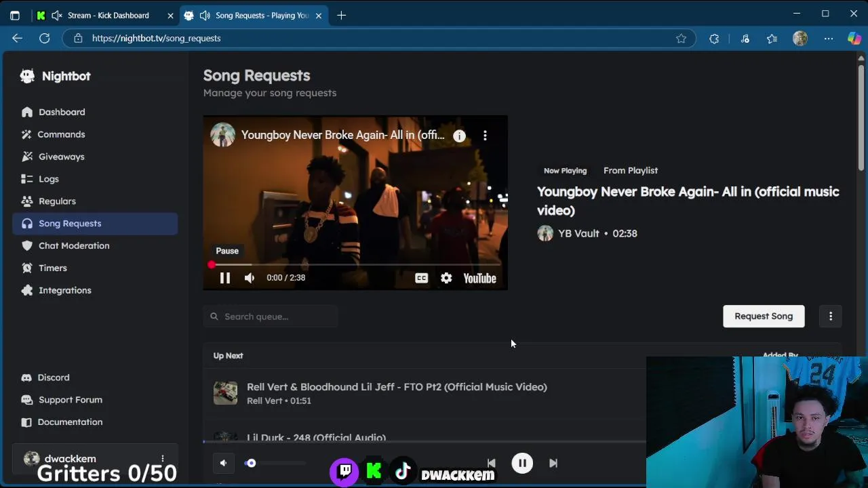Mute the YouTube player volume

click(250, 278)
